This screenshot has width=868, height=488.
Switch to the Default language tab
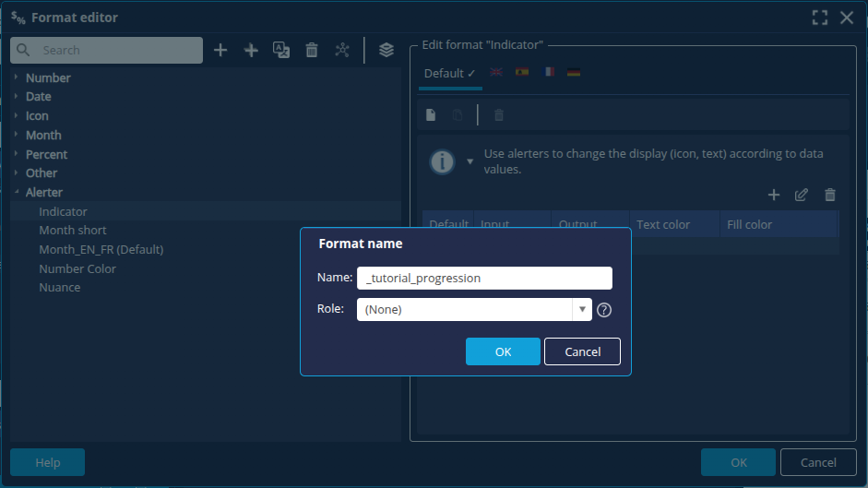pyautogui.click(x=449, y=73)
